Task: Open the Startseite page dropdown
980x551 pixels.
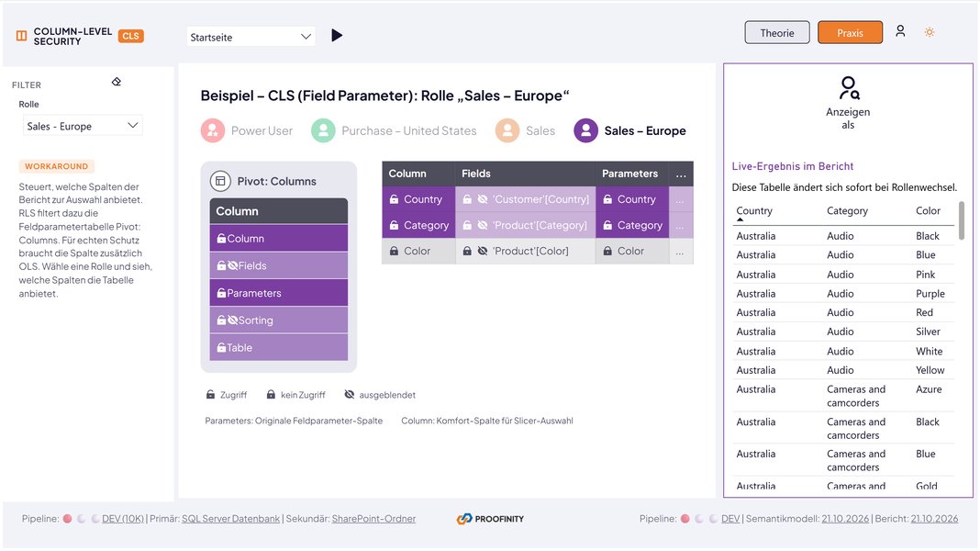Action: click(x=250, y=37)
